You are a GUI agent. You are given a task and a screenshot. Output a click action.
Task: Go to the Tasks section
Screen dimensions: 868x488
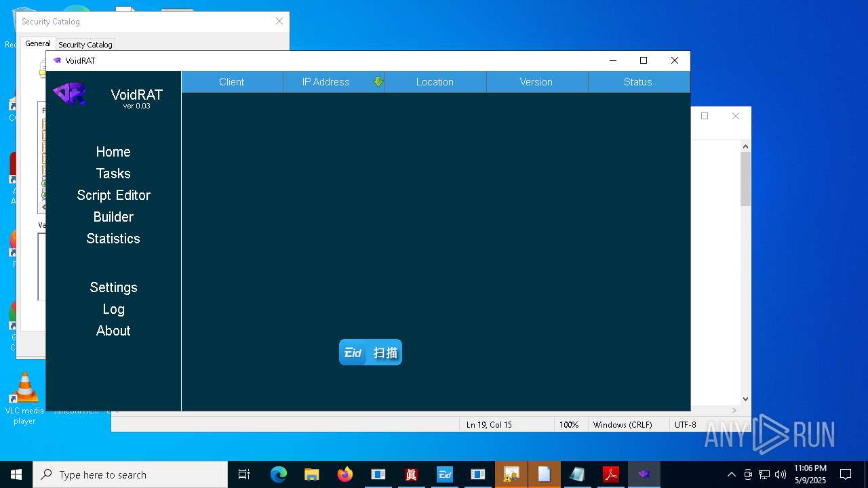pyautogui.click(x=113, y=174)
